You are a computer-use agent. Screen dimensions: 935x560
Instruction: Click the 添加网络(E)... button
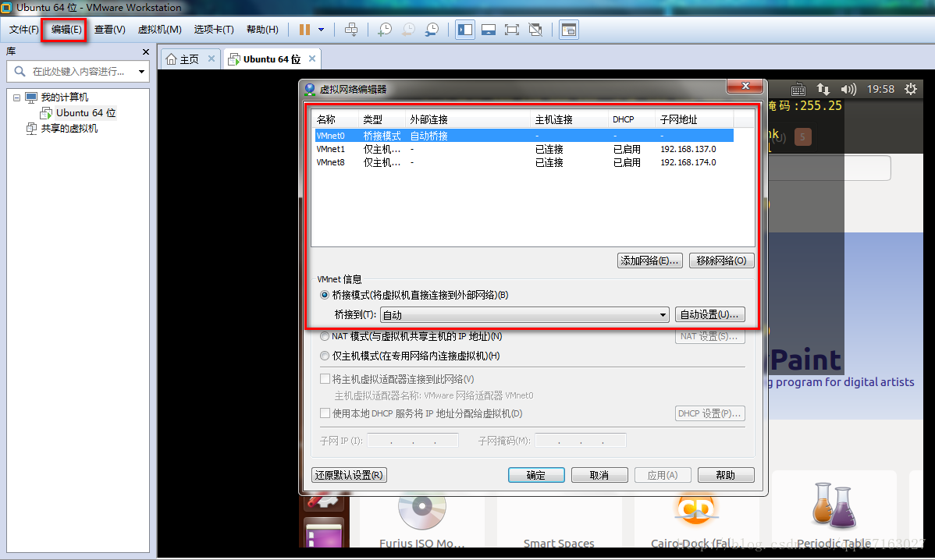pyautogui.click(x=650, y=261)
